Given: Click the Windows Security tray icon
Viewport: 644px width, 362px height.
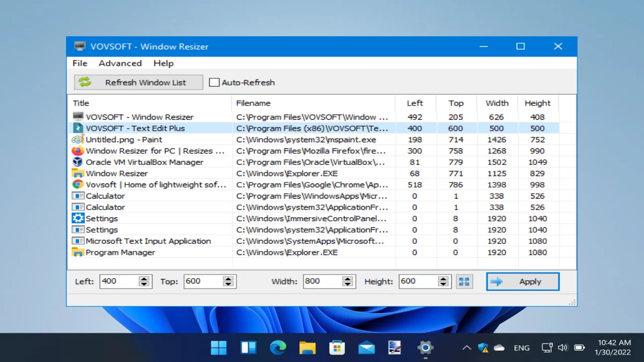Looking at the screenshot, I should 483,347.
